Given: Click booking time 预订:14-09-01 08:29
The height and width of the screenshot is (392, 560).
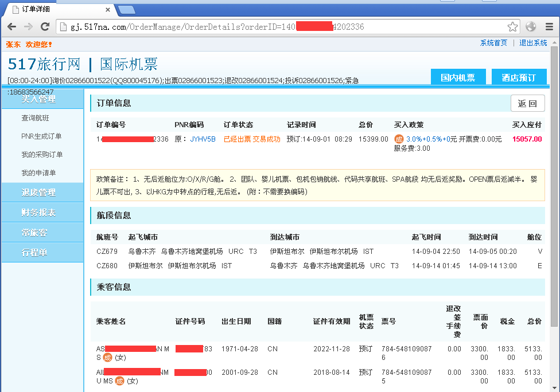Looking at the screenshot, I should point(319,139).
